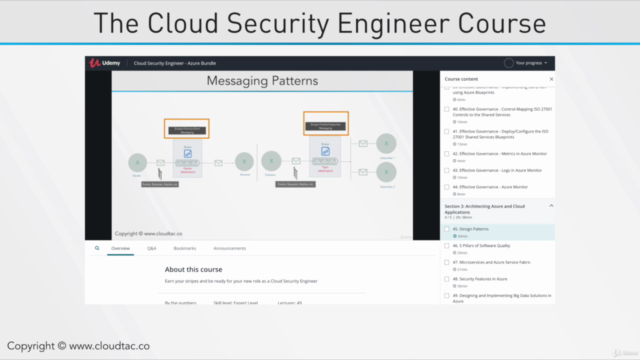Click the Your progress circle icon
Image resolution: width=640 pixels, height=360 pixels.
click(x=509, y=63)
